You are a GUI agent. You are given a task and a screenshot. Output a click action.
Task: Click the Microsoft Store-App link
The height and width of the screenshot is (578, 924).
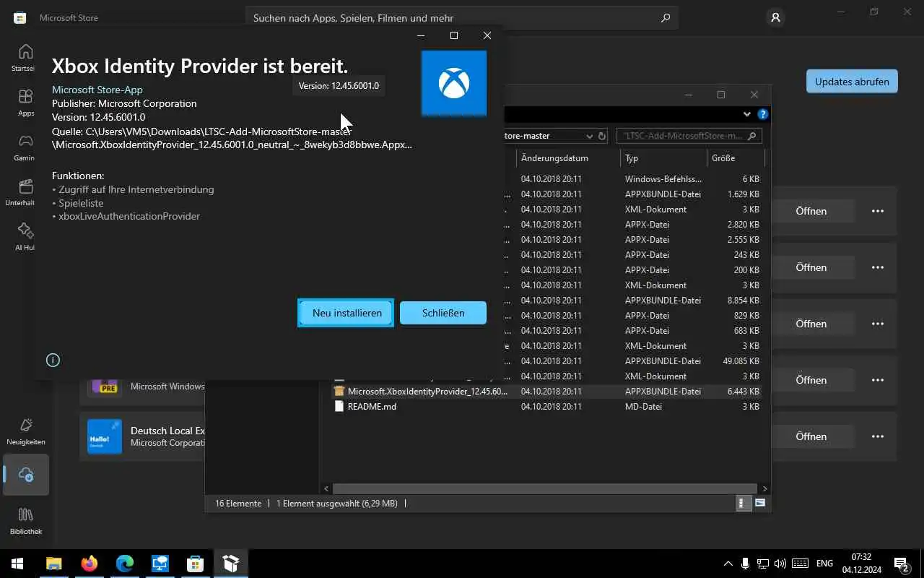97,90
